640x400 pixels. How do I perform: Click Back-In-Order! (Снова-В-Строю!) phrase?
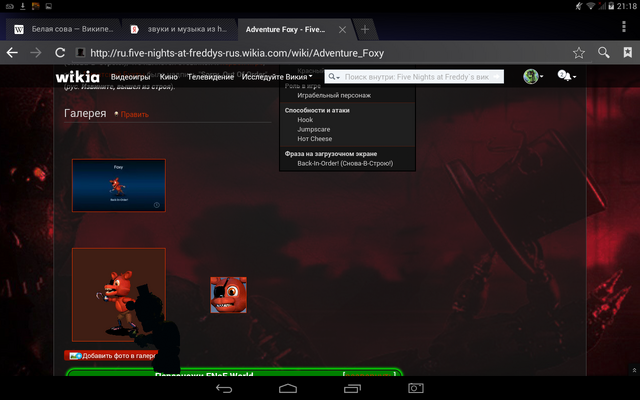pos(345,163)
